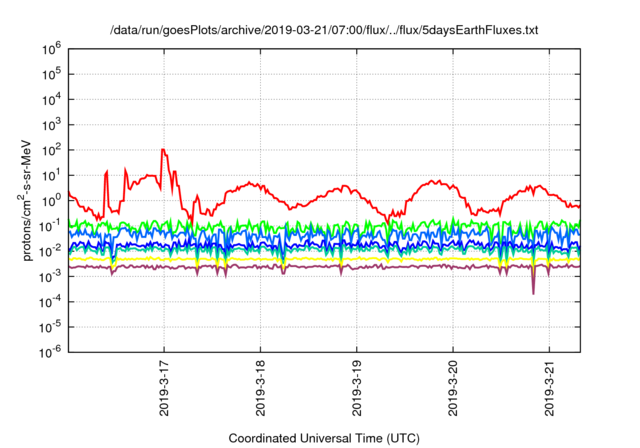Click the 10^3 y-axis label
Screen dimensions: 640x448
tap(51, 125)
